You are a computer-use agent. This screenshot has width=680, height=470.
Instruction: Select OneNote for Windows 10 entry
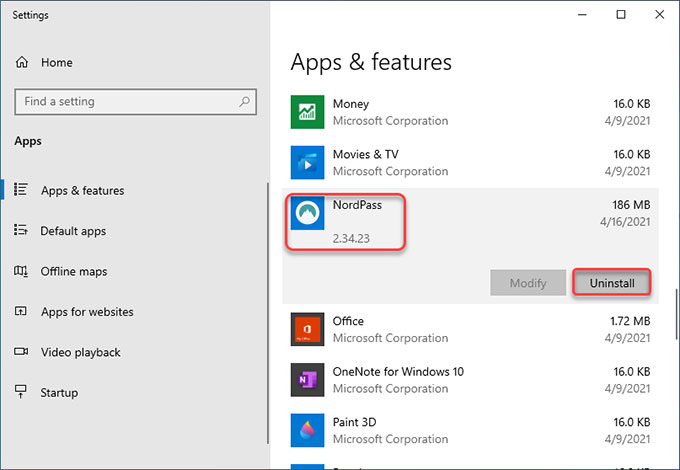[398, 372]
